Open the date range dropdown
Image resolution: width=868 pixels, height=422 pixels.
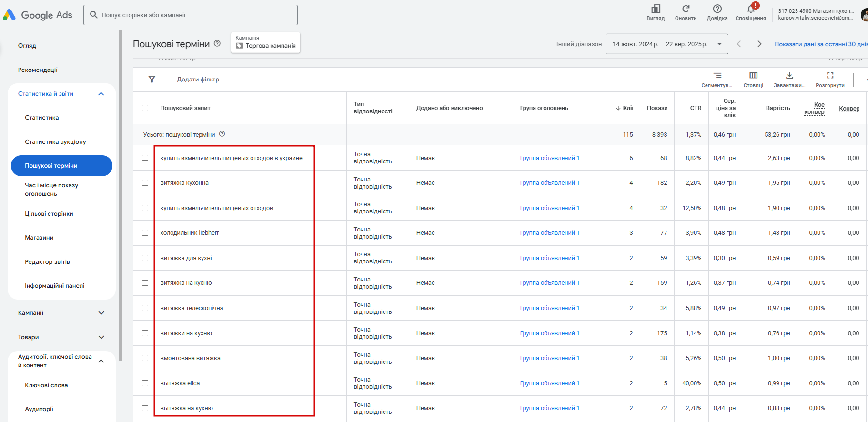coord(666,44)
